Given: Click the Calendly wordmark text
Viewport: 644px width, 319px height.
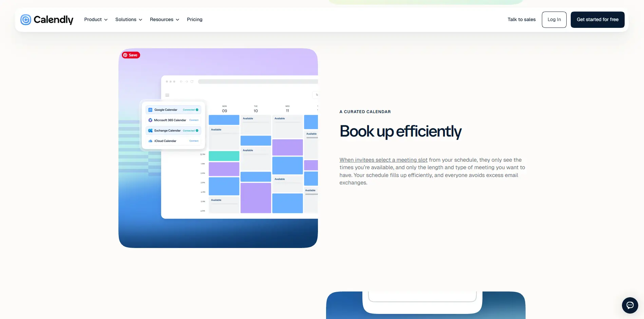Looking at the screenshot, I should coord(53,20).
